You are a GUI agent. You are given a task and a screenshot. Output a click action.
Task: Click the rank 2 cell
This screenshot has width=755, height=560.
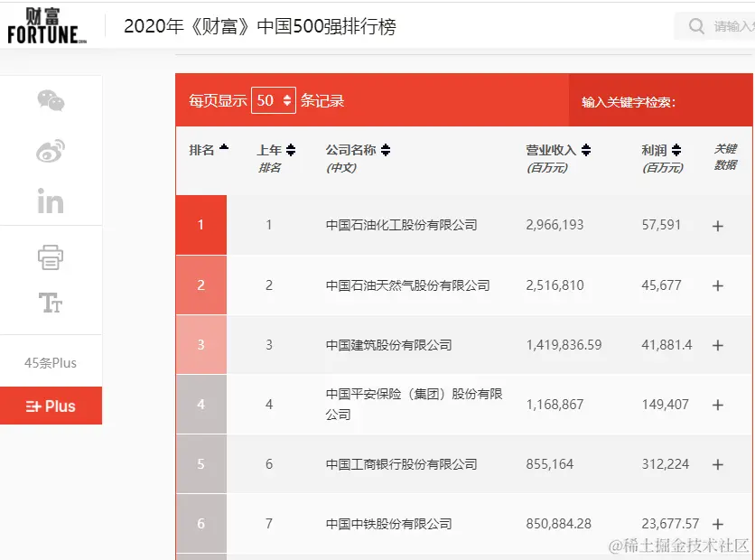click(201, 285)
